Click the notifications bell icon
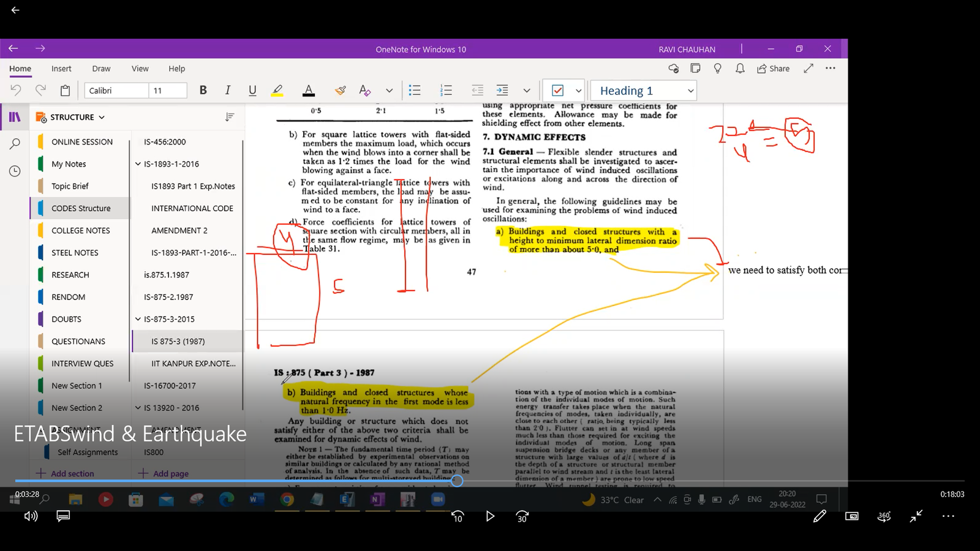This screenshot has width=980, height=551. 740,69
